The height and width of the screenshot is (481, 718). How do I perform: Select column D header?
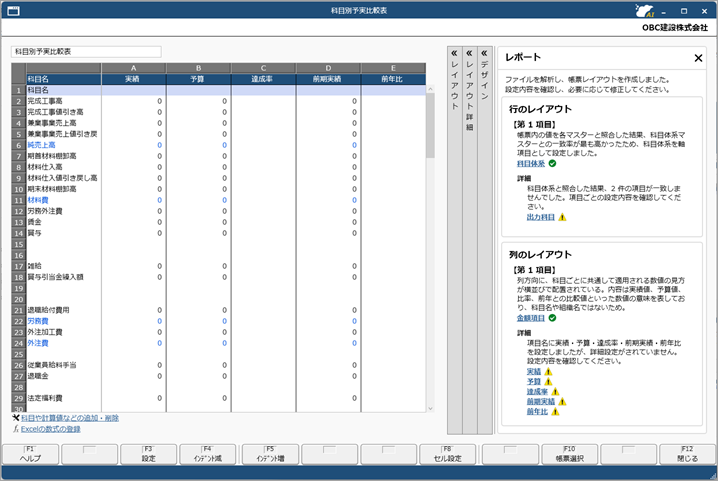[x=328, y=68]
